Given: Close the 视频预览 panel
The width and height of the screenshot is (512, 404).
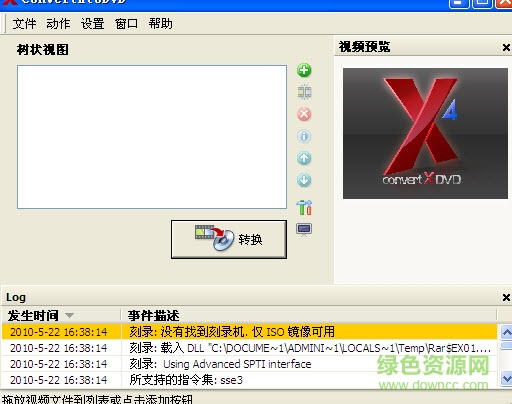Looking at the screenshot, I should (x=506, y=48).
